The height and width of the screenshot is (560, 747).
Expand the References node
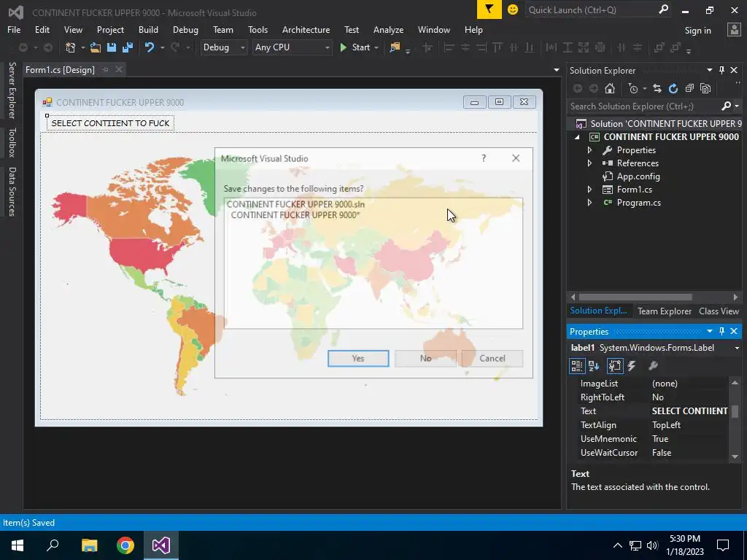point(589,163)
